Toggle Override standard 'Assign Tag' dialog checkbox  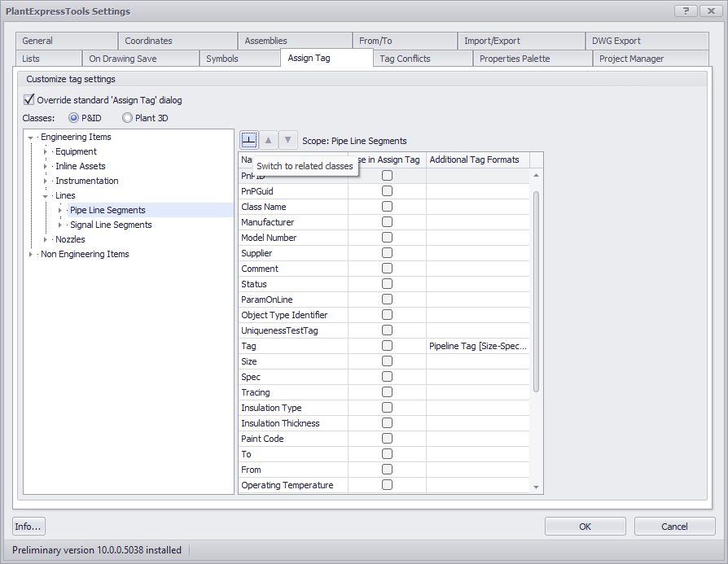29,100
